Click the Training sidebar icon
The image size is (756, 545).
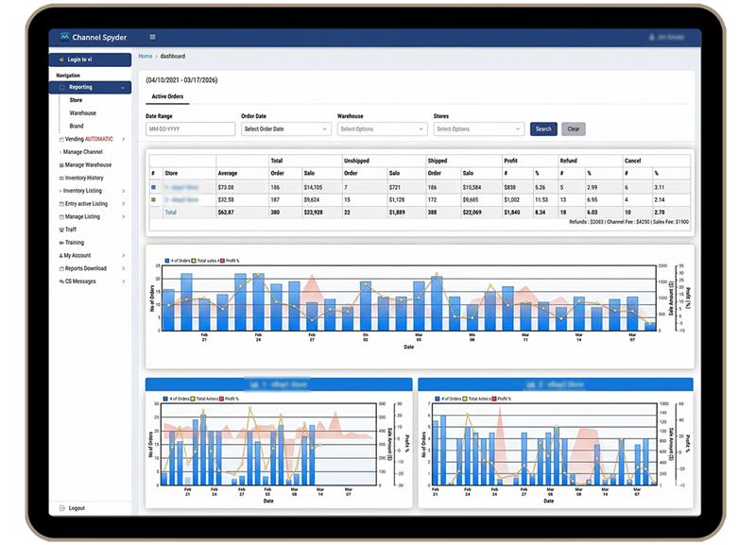61,243
